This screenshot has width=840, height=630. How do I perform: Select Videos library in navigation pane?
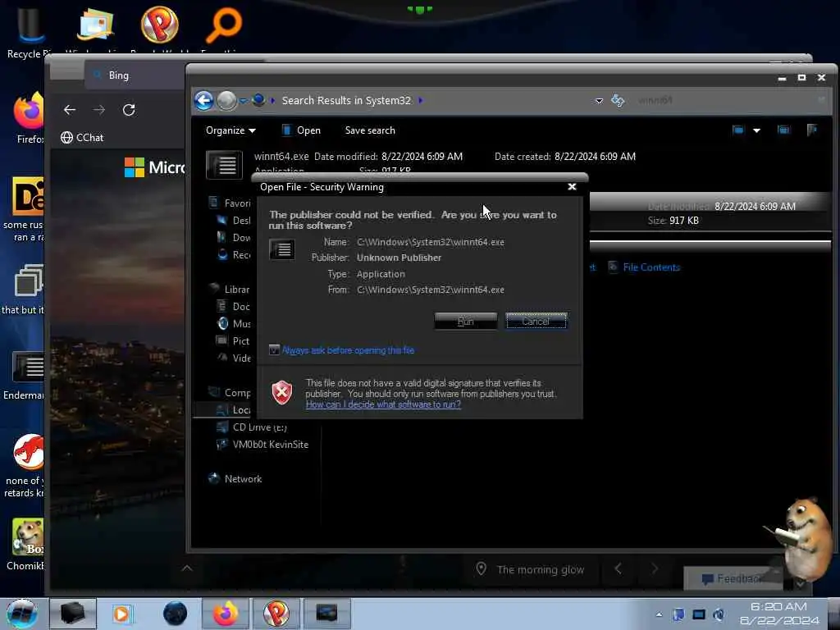pyautogui.click(x=234, y=358)
